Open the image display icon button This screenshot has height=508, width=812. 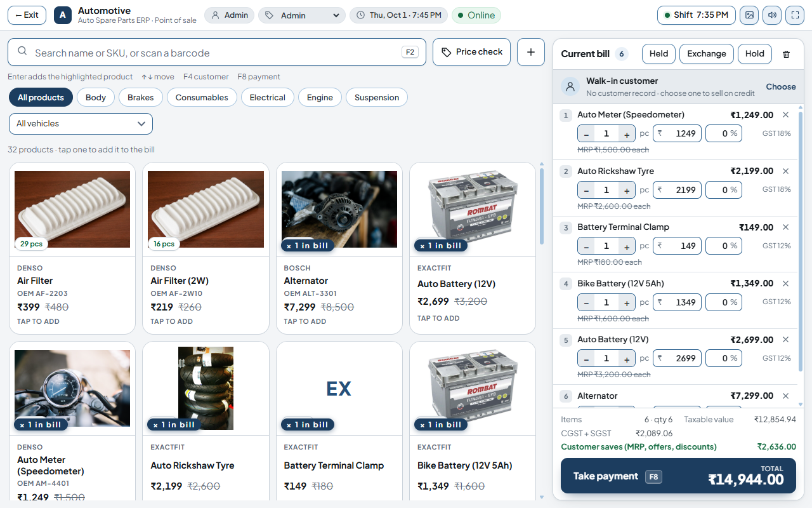(x=749, y=15)
